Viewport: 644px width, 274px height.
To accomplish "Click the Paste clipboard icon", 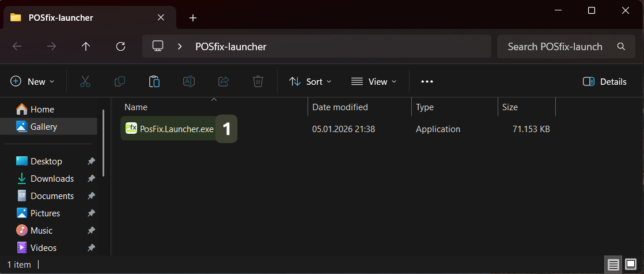I will (x=154, y=81).
